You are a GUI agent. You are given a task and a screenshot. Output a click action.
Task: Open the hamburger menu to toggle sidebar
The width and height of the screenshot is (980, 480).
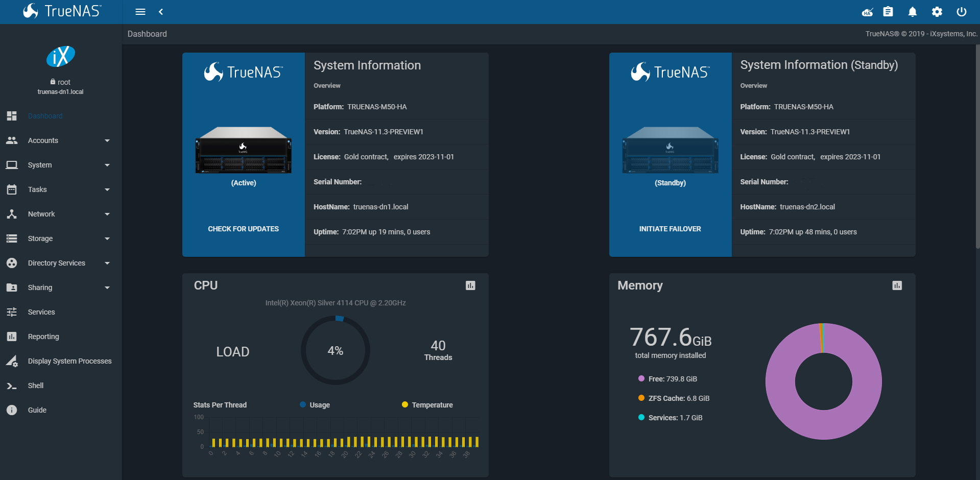[x=140, y=12]
